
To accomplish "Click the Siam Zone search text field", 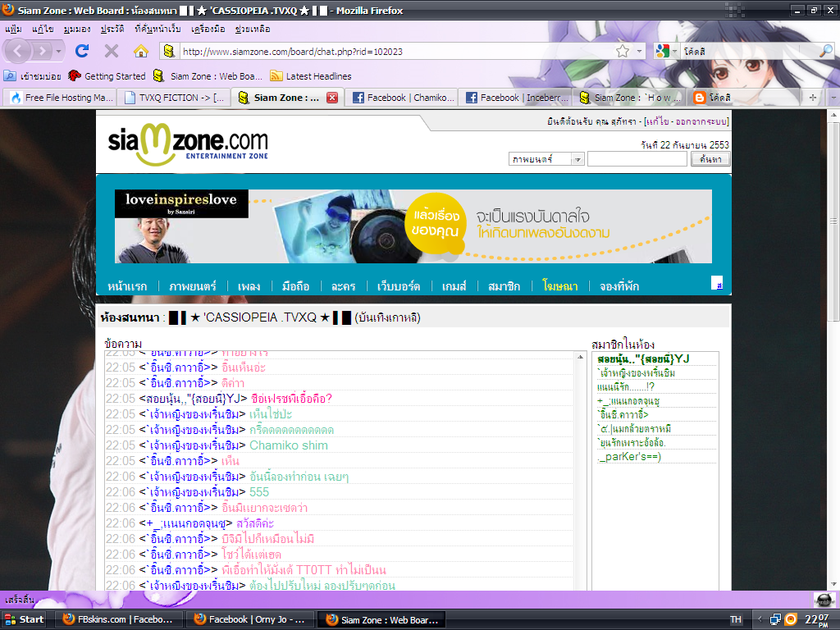I will coord(637,159).
